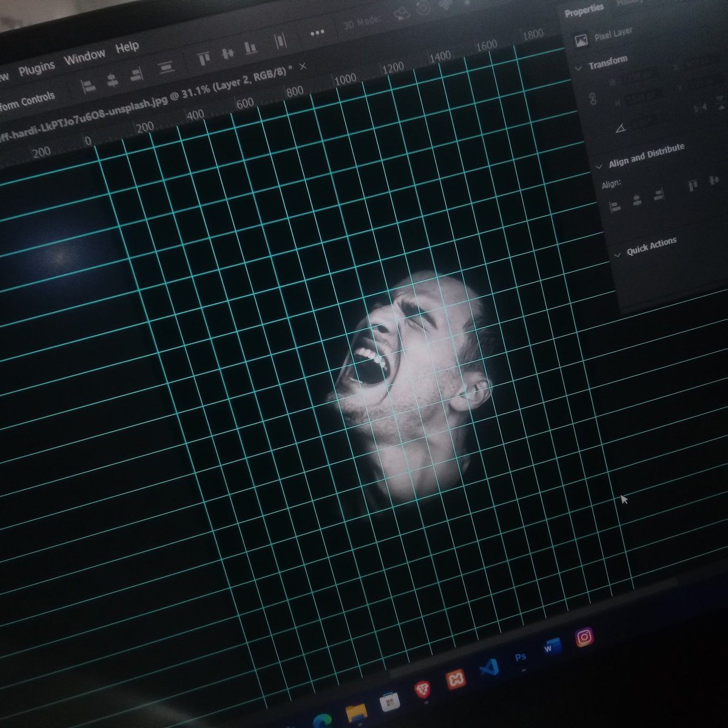Click the height H field in Transform

(644, 97)
